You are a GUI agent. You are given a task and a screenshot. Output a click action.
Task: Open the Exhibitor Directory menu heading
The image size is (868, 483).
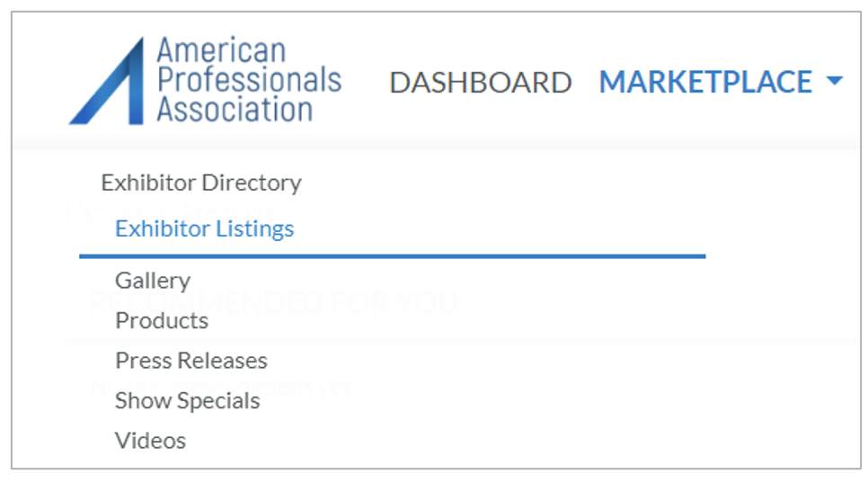201,183
